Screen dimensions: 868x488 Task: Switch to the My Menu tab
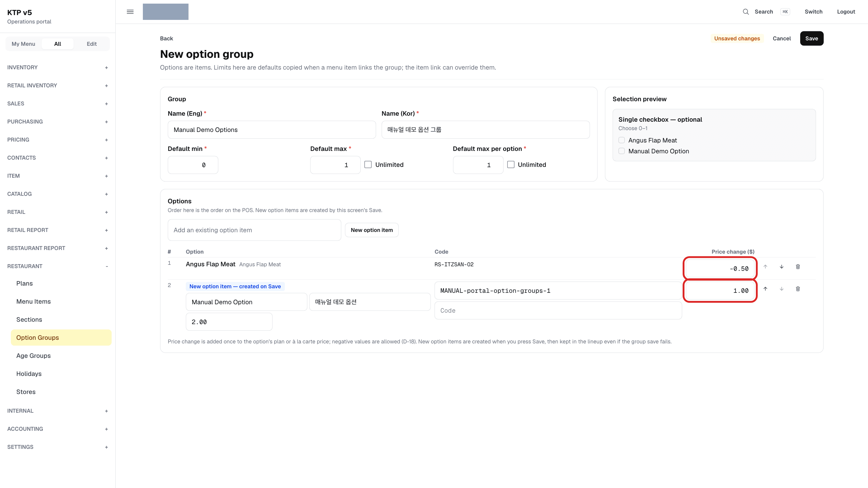pyautogui.click(x=23, y=44)
